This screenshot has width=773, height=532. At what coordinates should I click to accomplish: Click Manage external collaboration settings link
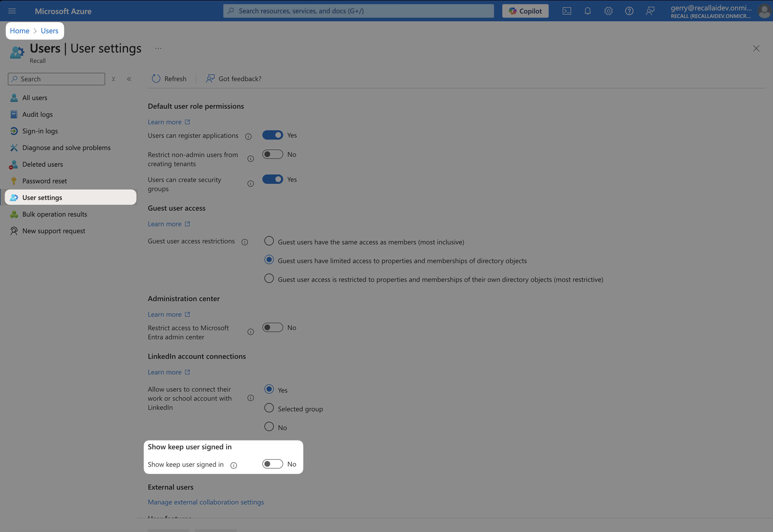pos(206,502)
